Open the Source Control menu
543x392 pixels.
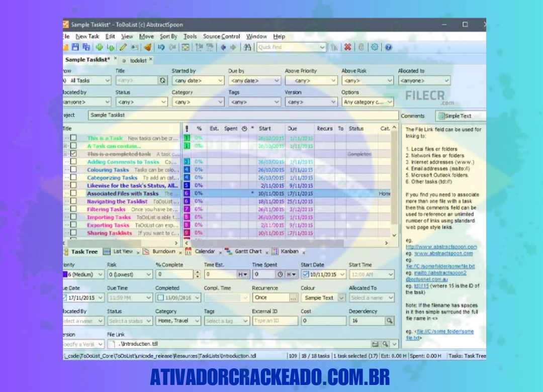tap(221, 36)
